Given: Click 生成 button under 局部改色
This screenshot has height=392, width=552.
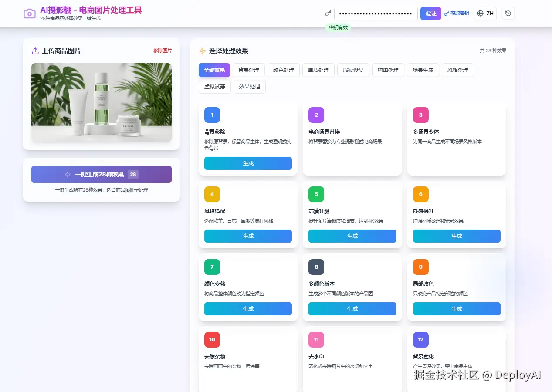Looking at the screenshot, I should click(x=457, y=309).
